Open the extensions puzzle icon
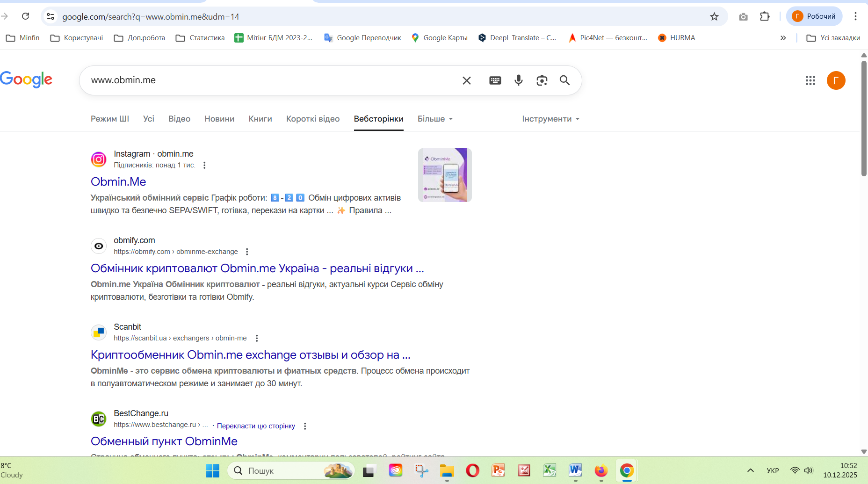The image size is (868, 484). point(765,16)
